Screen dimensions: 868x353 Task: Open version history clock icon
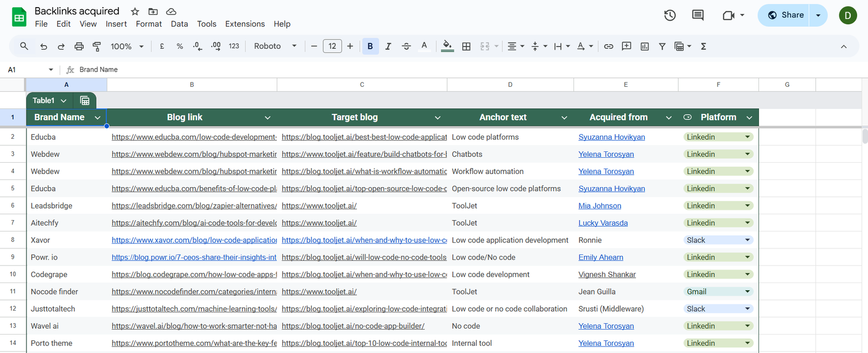pyautogui.click(x=670, y=15)
